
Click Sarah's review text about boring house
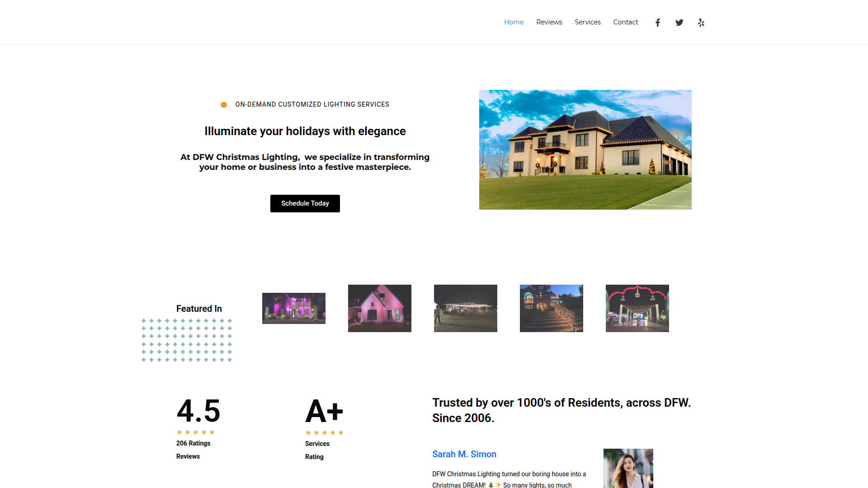click(x=509, y=479)
